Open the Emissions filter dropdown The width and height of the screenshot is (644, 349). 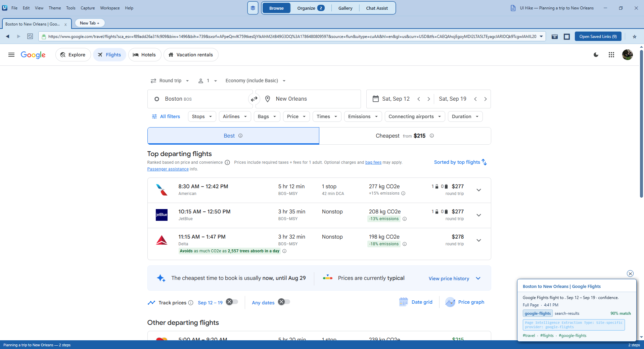pos(363,116)
